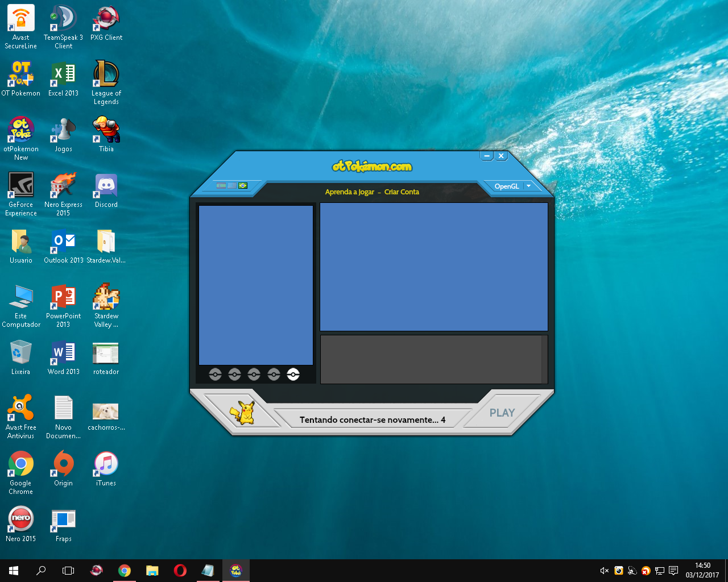The width and height of the screenshot is (728, 582).
Task: Select Jogos desktop shortcut
Action: click(64, 134)
